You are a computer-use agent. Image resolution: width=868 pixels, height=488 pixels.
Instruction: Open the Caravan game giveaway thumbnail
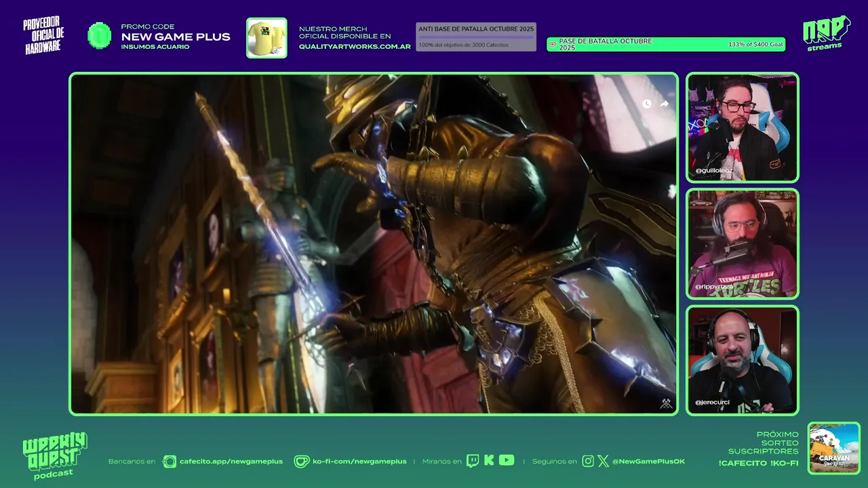tap(834, 448)
